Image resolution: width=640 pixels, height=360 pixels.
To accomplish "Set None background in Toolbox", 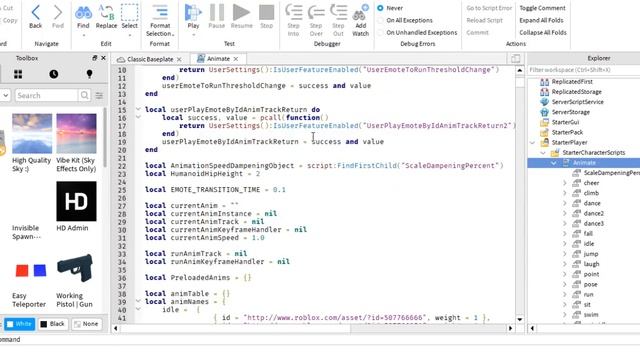I will click(x=86, y=324).
